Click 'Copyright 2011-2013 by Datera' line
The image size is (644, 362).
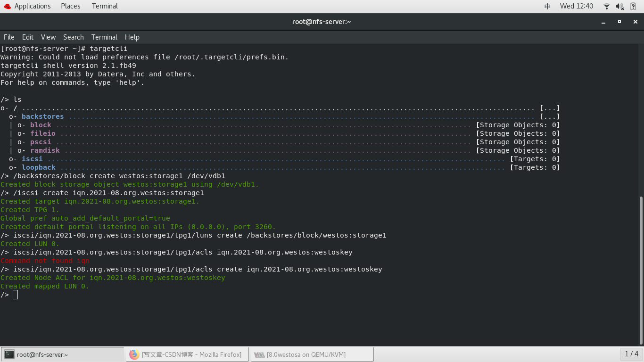pyautogui.click(x=98, y=74)
